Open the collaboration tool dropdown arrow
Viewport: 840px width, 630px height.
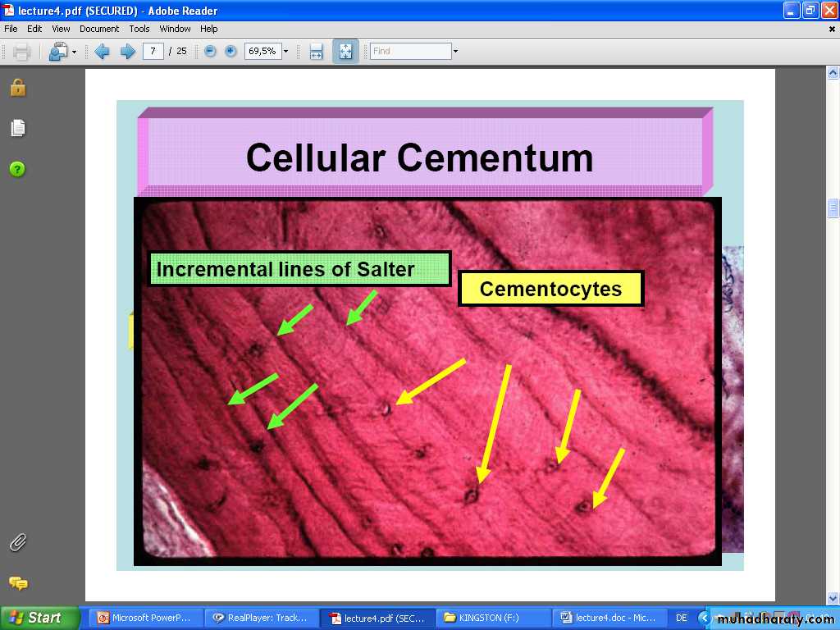click(74, 52)
